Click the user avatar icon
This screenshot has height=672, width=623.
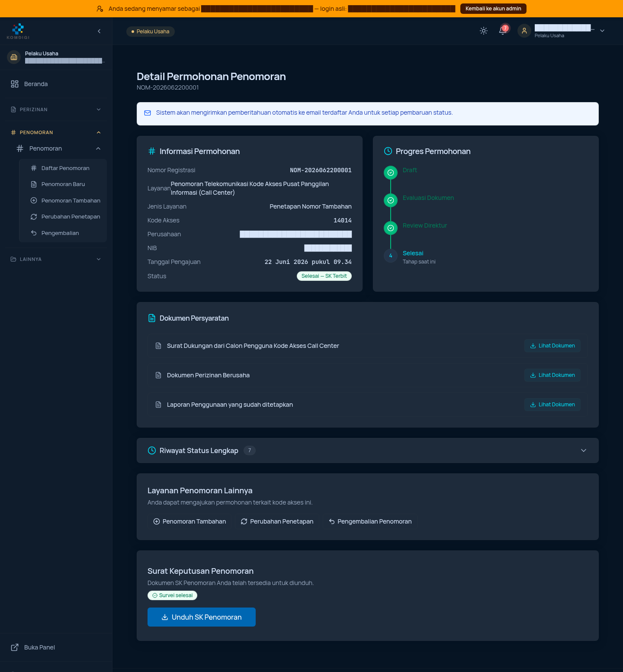pos(524,31)
